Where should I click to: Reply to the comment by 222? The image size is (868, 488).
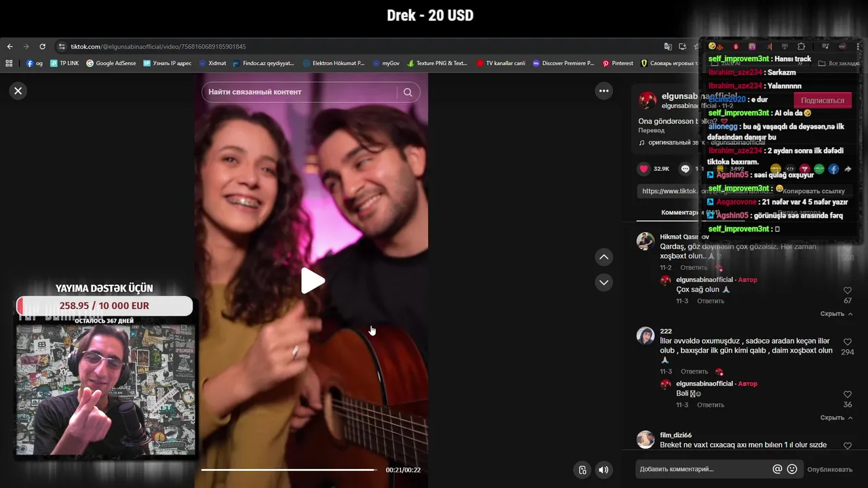(694, 371)
